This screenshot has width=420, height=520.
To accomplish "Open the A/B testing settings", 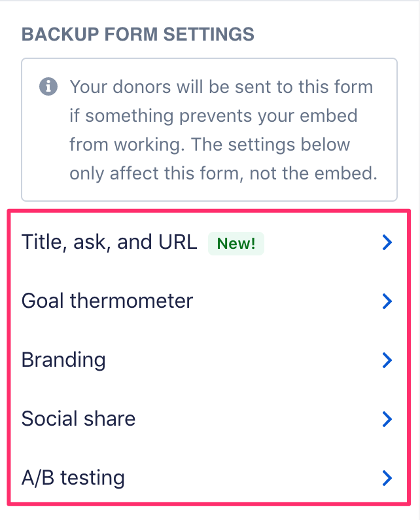I will pos(73,478).
